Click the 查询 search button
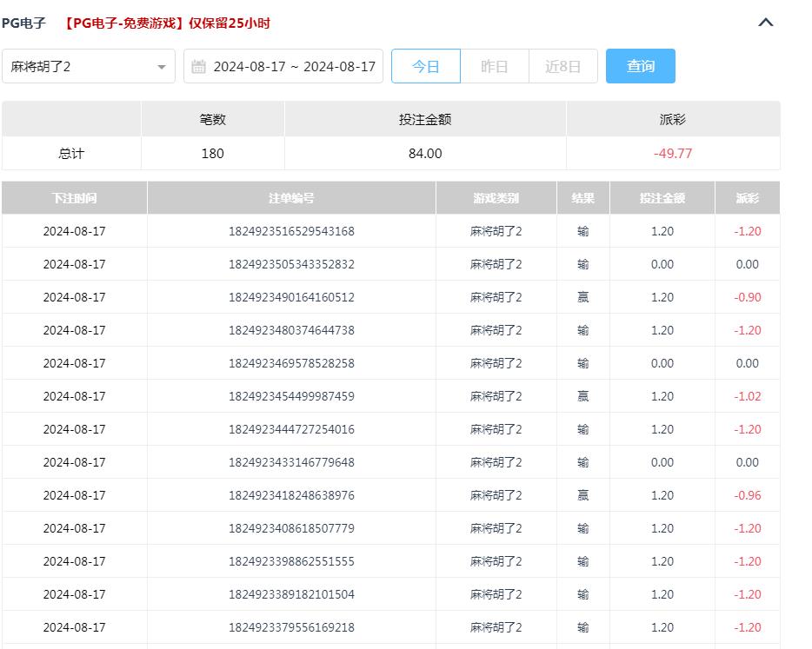Viewport: 812px width, 649px height. pos(641,66)
